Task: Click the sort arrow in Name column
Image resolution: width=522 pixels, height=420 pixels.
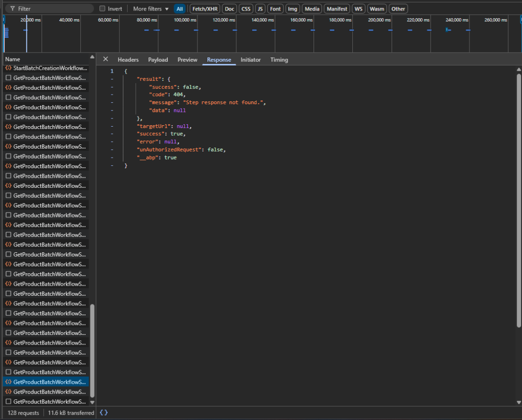Action: (92, 57)
